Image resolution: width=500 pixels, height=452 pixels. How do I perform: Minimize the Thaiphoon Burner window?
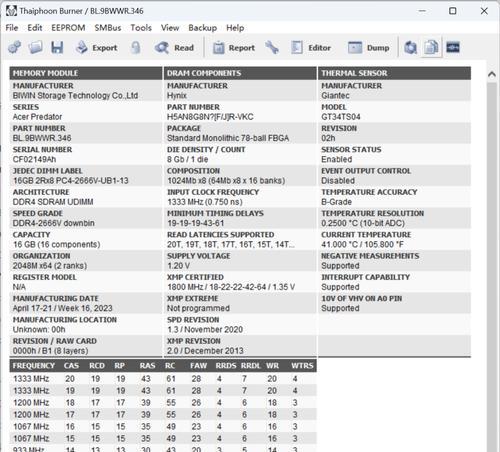422,11
